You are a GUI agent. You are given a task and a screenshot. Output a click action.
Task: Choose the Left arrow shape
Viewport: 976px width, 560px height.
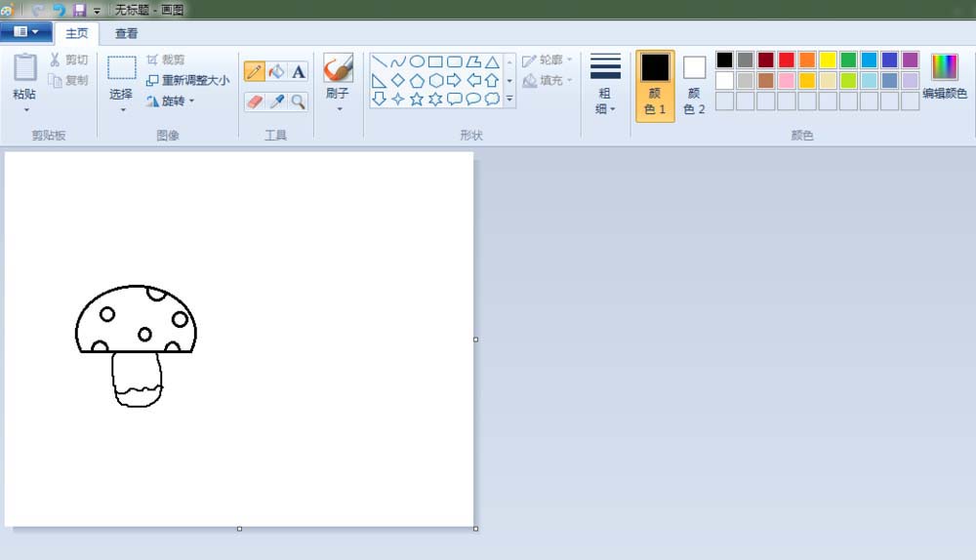coord(473,80)
